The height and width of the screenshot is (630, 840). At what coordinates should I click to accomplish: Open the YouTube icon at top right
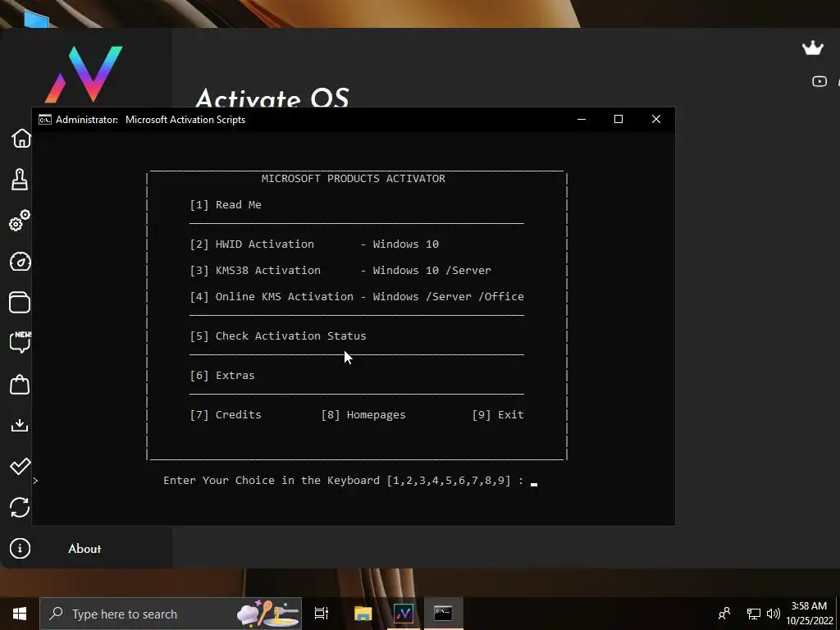[x=819, y=81]
